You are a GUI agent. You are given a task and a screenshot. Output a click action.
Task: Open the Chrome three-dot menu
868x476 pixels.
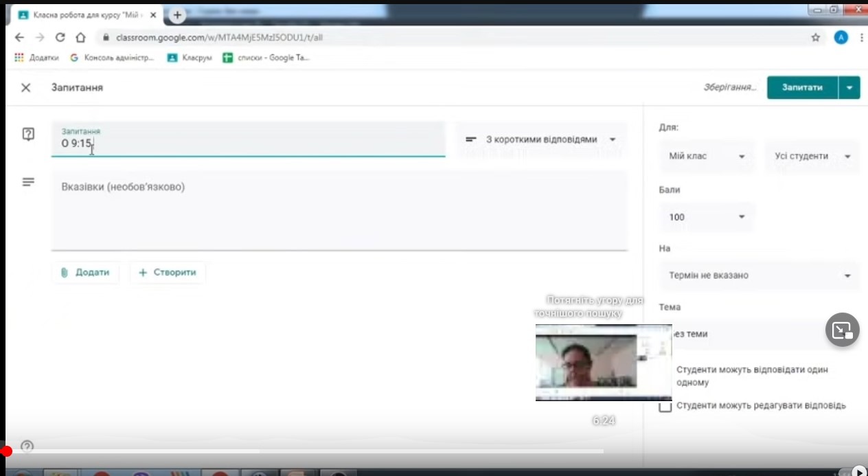[860, 38]
